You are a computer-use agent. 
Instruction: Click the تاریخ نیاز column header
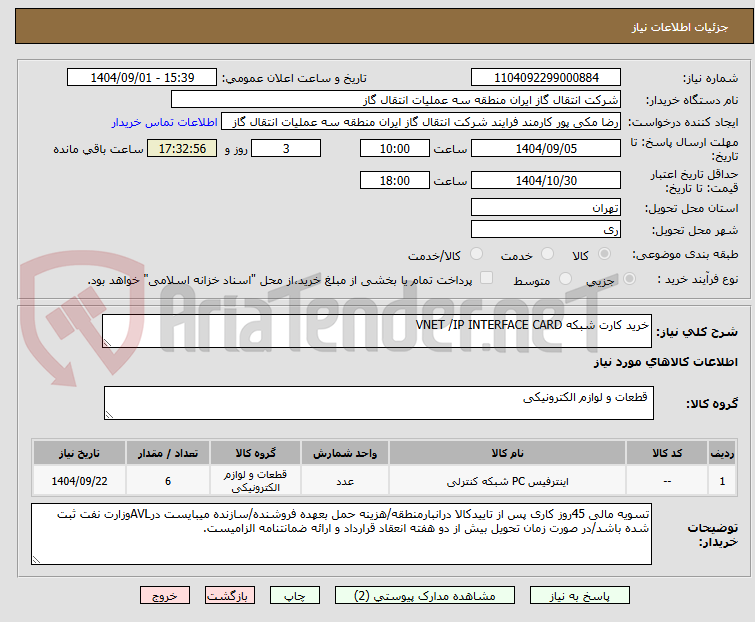[x=79, y=453]
